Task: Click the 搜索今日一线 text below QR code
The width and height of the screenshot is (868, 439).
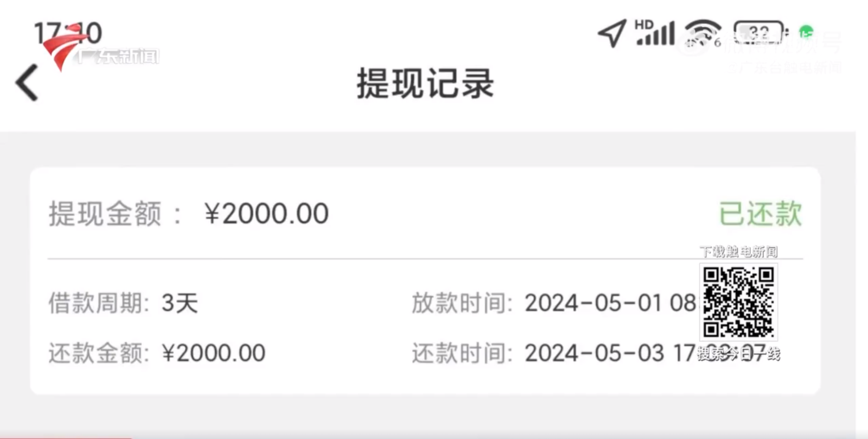Action: [739, 354]
